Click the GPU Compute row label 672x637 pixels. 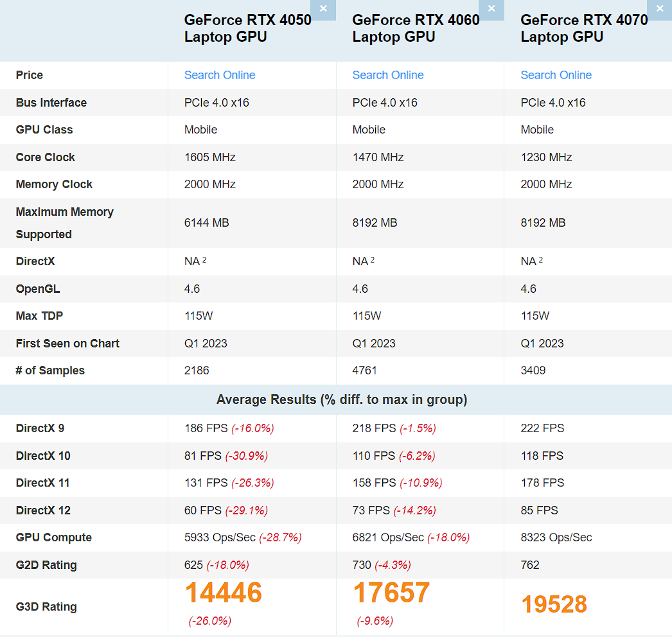click(53, 537)
